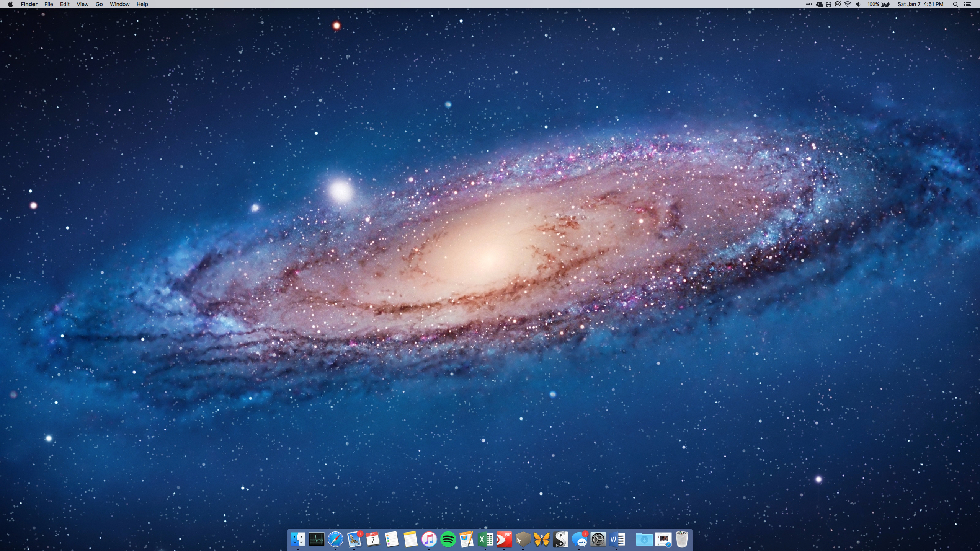Open the Window menu
Viewport: 980px width, 551px height.
coord(119,4)
